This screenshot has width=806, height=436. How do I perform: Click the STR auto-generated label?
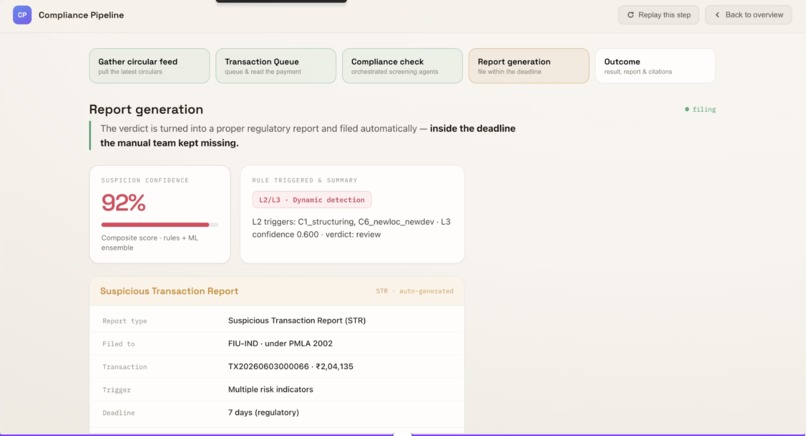(415, 291)
